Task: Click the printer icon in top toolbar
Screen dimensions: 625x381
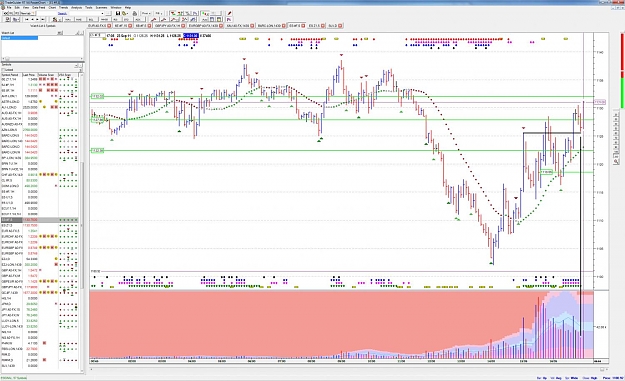Action: coord(135,13)
